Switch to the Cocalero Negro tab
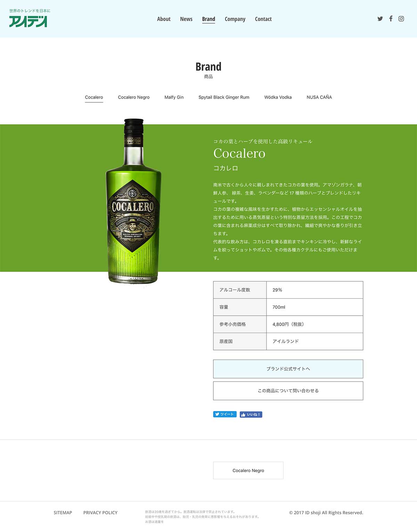This screenshot has height=532, width=417. (134, 97)
